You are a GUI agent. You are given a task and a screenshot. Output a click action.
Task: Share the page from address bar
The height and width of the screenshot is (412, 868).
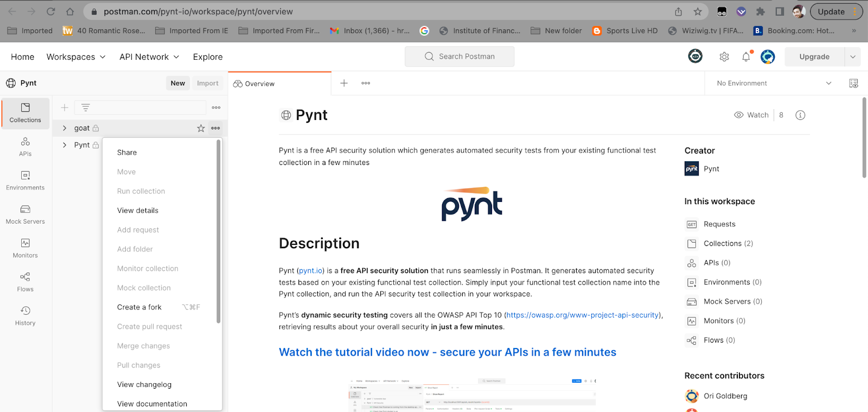678,11
